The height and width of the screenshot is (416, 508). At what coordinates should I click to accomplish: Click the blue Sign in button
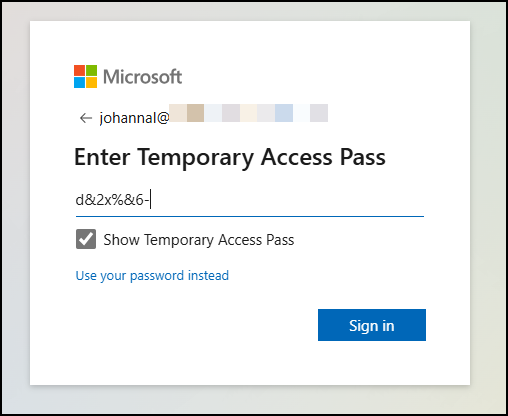tap(372, 325)
